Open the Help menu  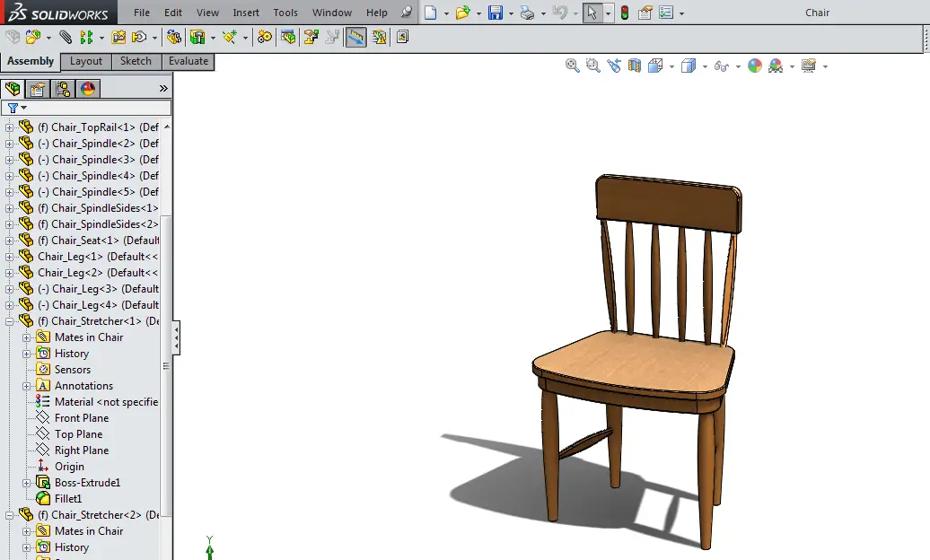click(377, 13)
